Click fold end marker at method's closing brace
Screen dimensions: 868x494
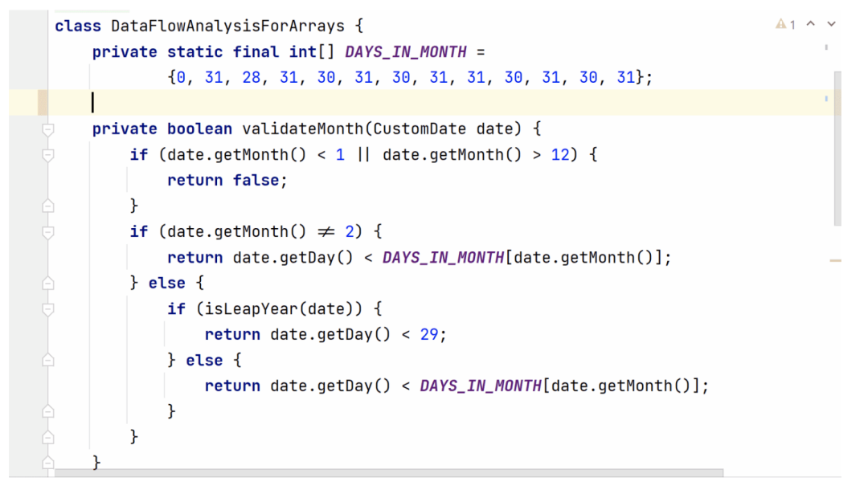click(47, 463)
